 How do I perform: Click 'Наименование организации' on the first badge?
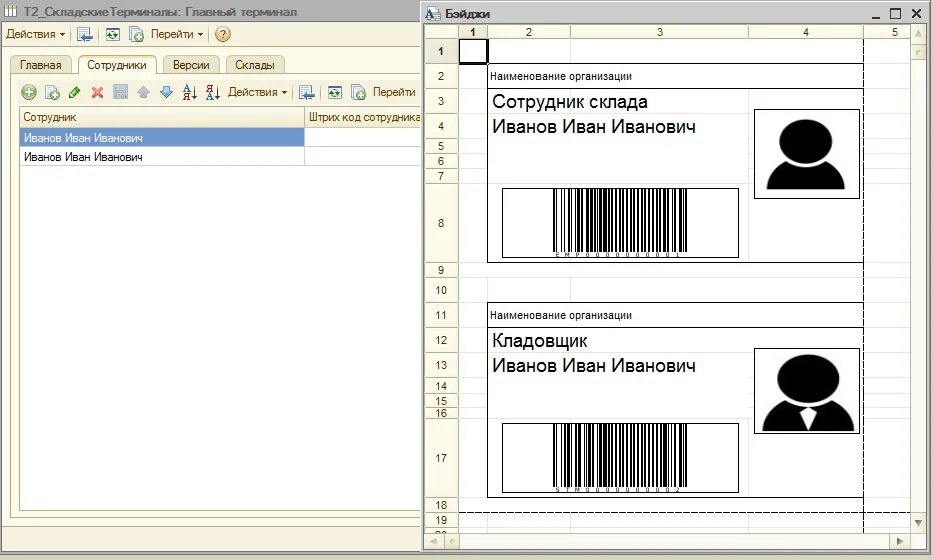coord(561,76)
